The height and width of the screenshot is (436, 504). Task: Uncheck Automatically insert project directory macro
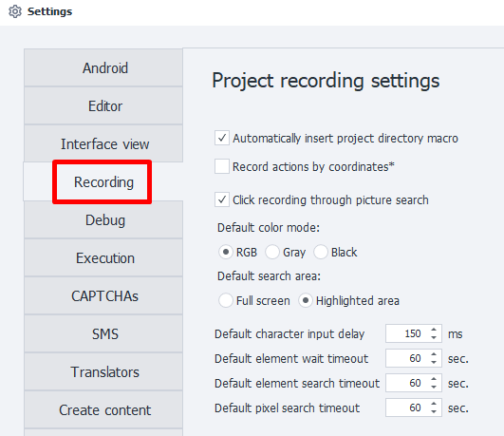(x=222, y=138)
